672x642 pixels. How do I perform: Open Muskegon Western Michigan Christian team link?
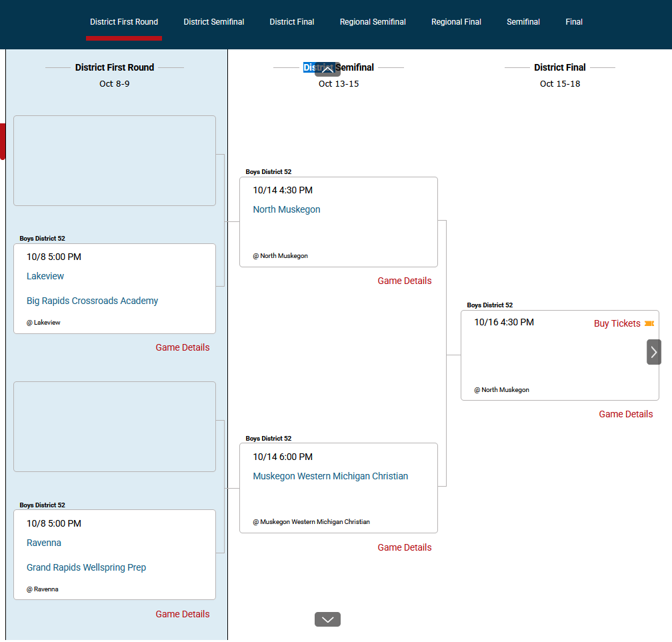[331, 476]
